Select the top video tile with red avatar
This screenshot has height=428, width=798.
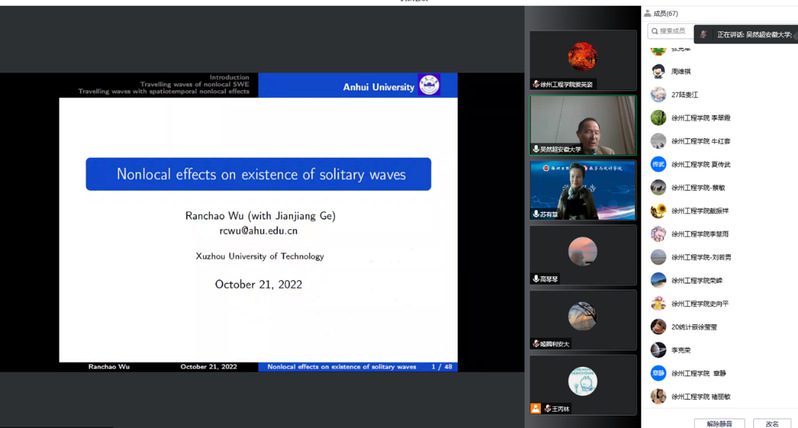[582, 58]
